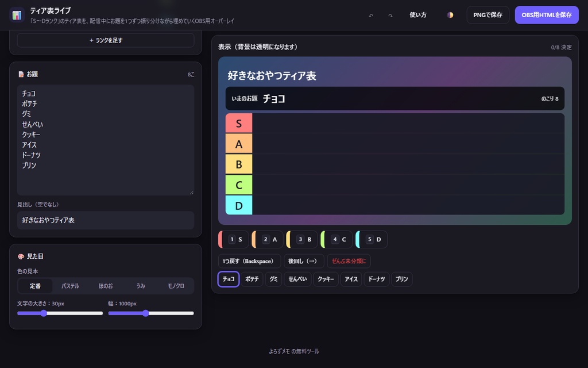Click the red S tier label
588x368 pixels.
[239, 124]
